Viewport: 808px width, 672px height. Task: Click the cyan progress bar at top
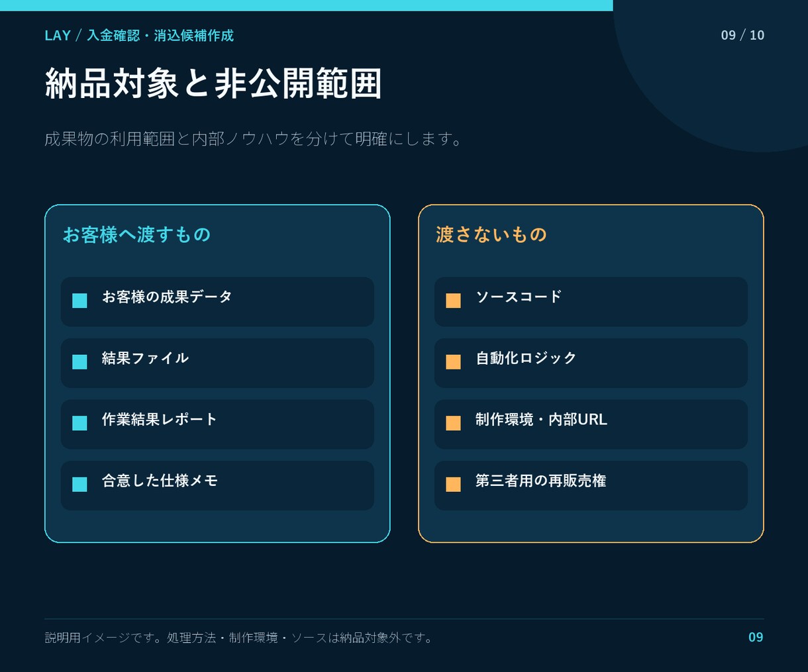[x=307, y=5]
